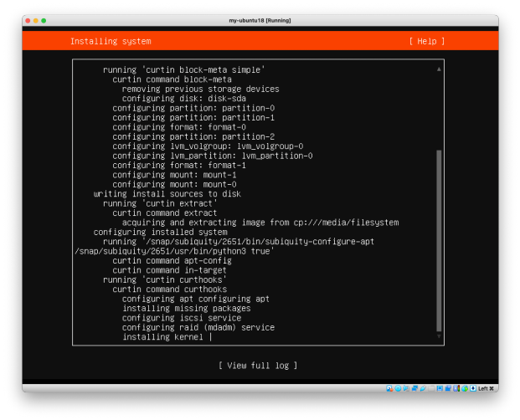Image resolution: width=520 pixels, height=420 pixels.
Task: Click the 'acquiring and extracting image' log line
Action: tap(260, 223)
